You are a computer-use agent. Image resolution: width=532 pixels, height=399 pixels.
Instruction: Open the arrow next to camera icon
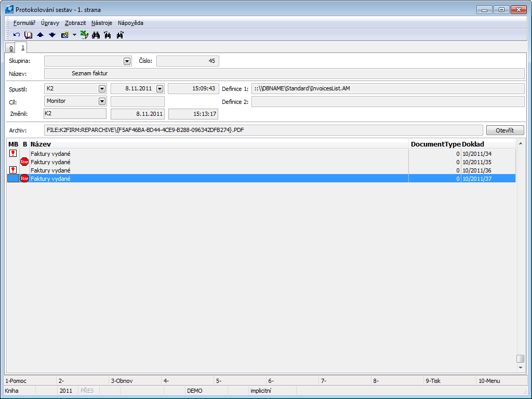coord(74,35)
